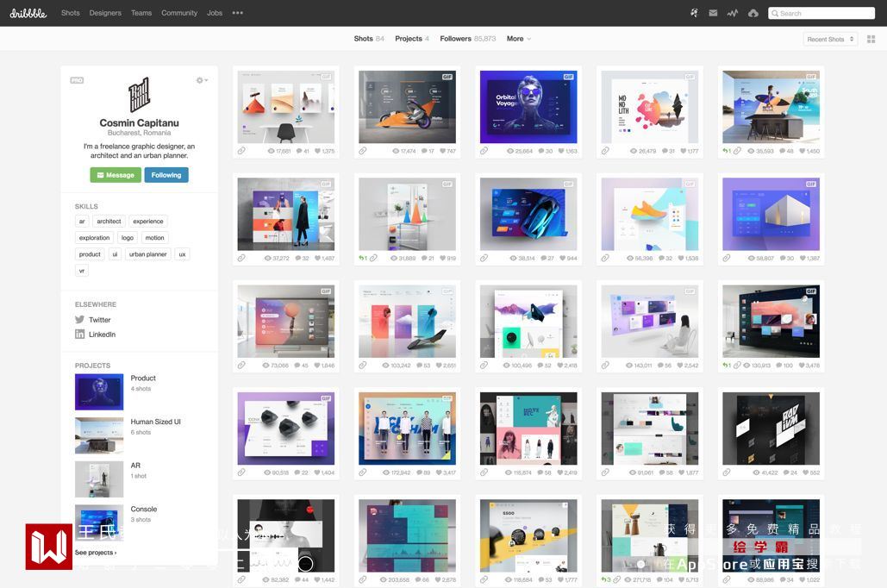The width and height of the screenshot is (887, 588).
Task: Open the profile player icon in top bar
Action: click(694, 12)
